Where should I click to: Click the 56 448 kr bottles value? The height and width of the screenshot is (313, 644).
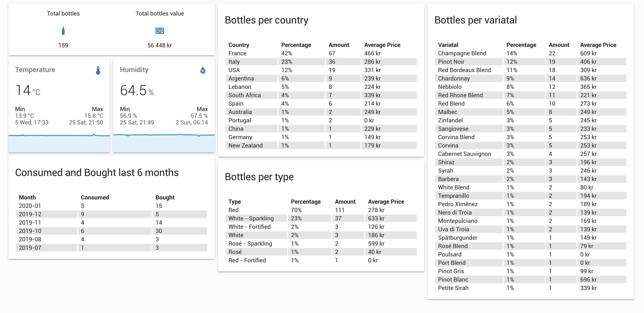pyautogui.click(x=160, y=45)
